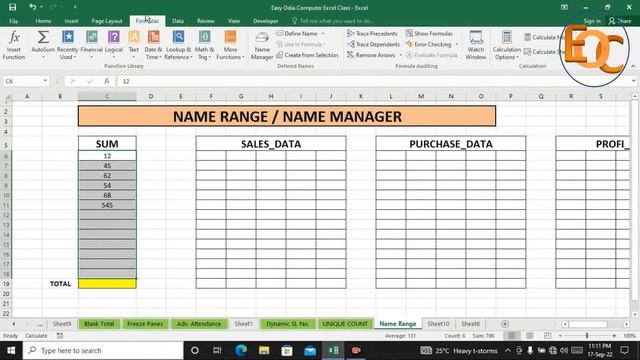Click the AutoSum sigma icon
The height and width of the screenshot is (360, 640).
pyautogui.click(x=43, y=38)
